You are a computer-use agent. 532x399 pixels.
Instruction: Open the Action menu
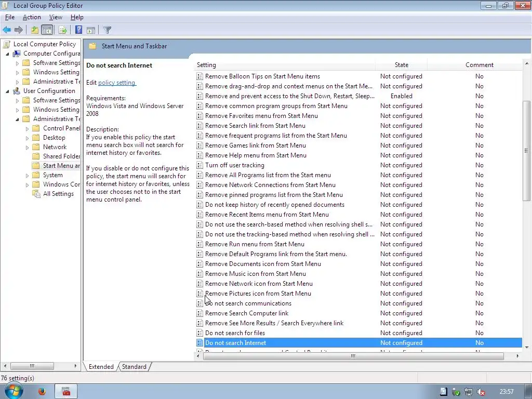pyautogui.click(x=32, y=17)
